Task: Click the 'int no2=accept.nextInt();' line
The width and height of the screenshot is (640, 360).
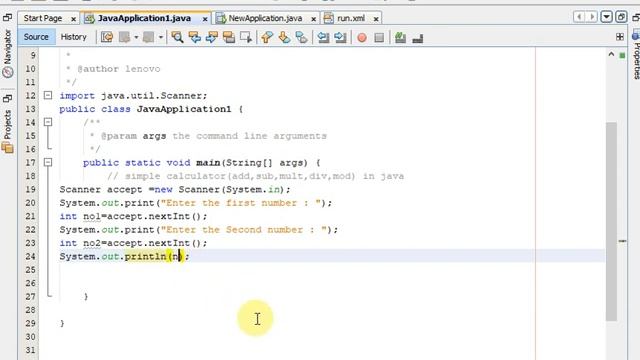Action: 133,243
